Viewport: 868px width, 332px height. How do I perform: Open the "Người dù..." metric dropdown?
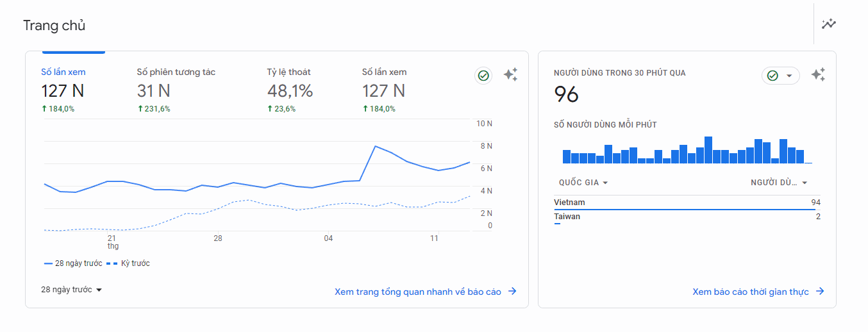779,183
